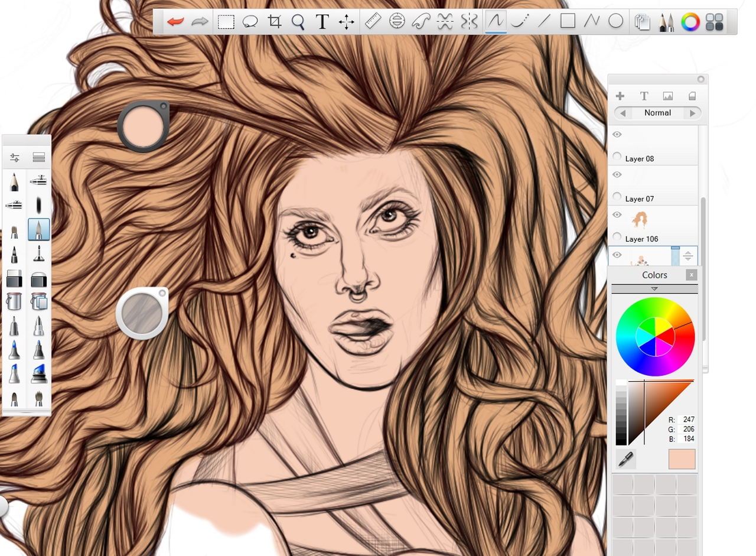
Task: Clear layer with eraser icon
Action: point(692,96)
